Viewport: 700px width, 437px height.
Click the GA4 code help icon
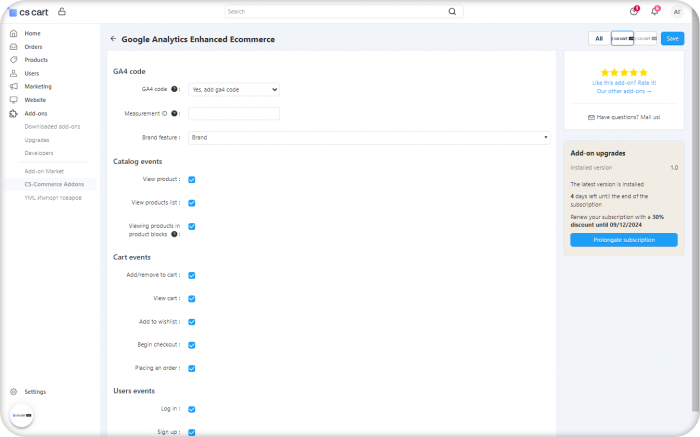[x=174, y=89]
